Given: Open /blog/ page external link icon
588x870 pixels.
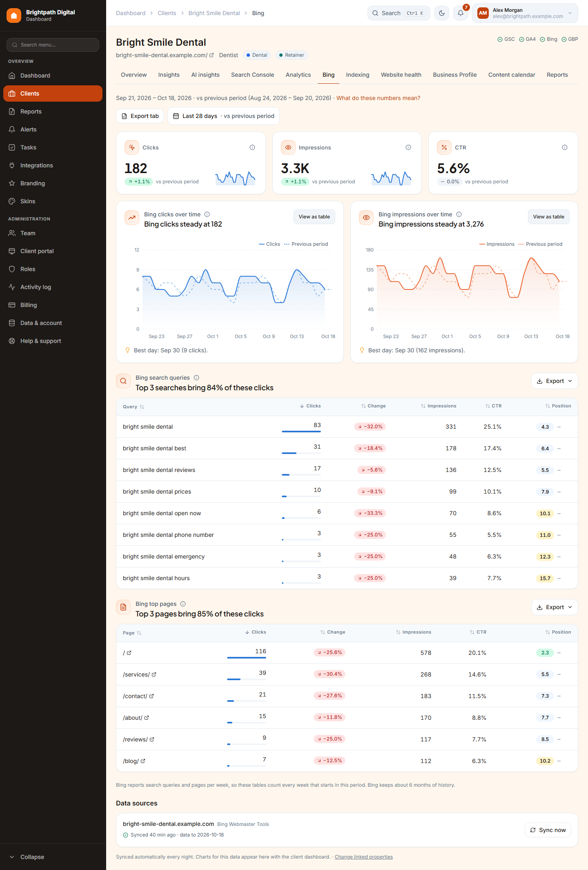Looking at the screenshot, I should (143, 761).
